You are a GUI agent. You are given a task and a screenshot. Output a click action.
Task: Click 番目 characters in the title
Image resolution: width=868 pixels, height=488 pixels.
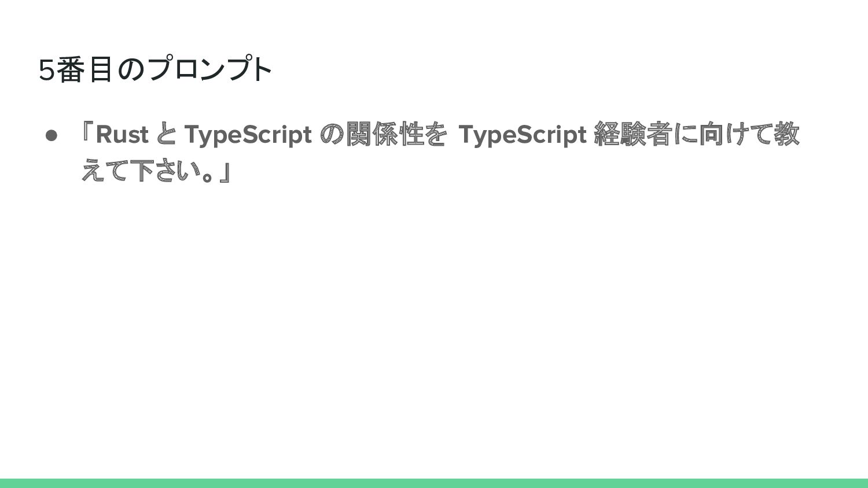tap(84, 69)
